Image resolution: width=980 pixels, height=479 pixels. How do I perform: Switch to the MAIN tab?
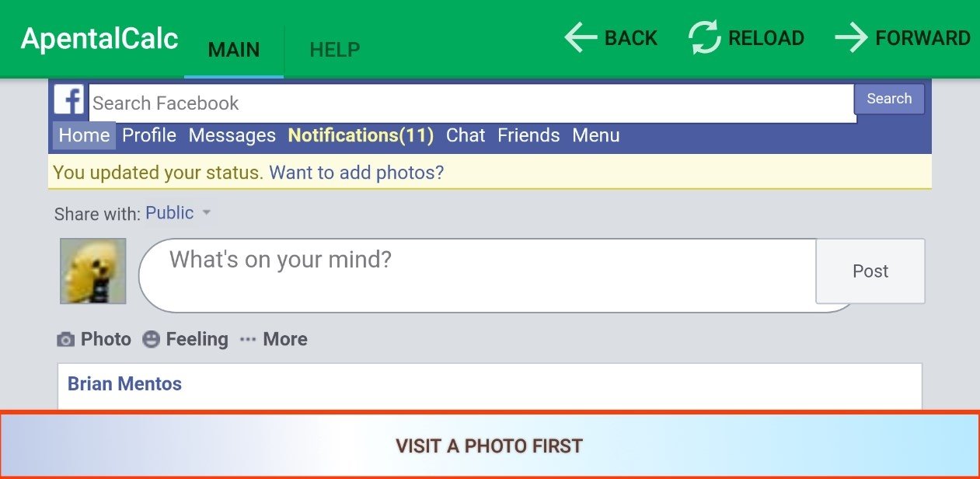tap(234, 51)
